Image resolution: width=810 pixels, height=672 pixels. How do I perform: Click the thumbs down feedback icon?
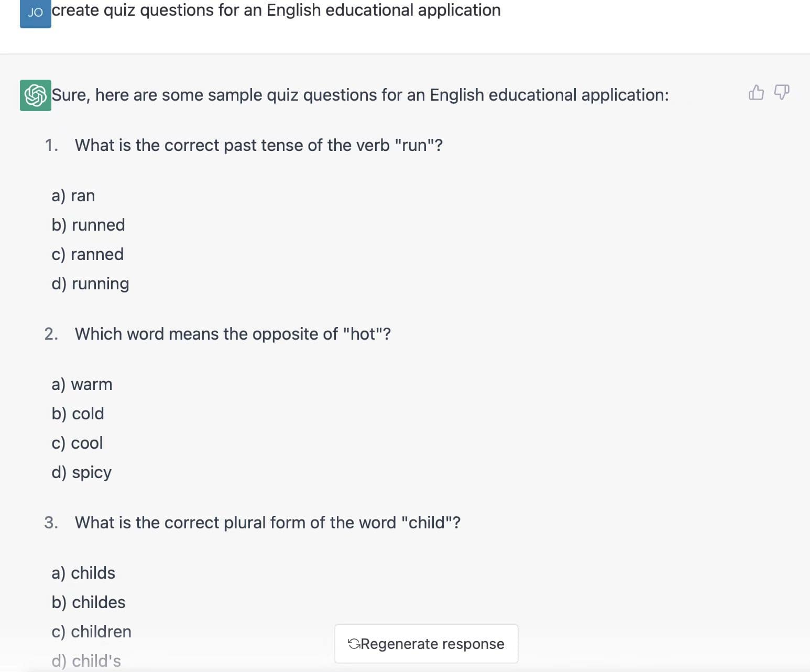(782, 93)
